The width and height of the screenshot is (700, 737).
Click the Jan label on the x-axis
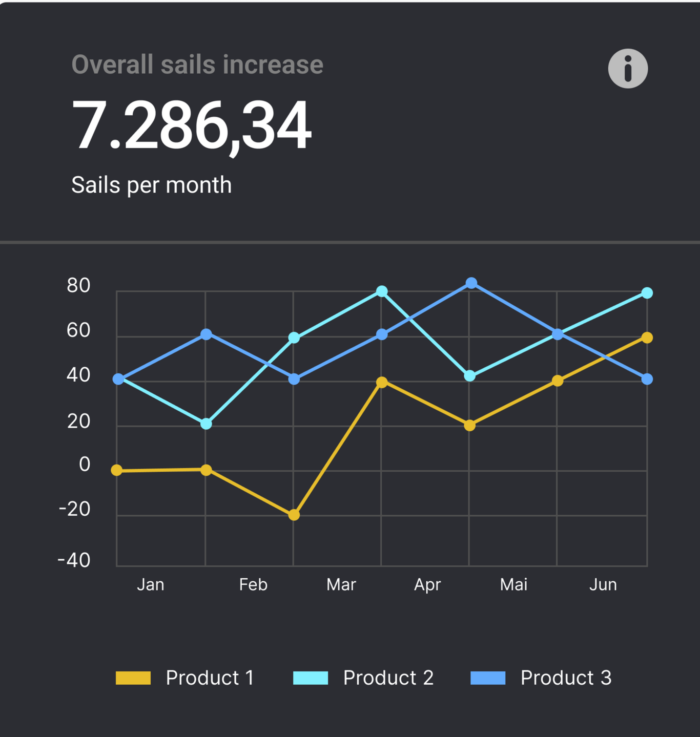(x=150, y=584)
